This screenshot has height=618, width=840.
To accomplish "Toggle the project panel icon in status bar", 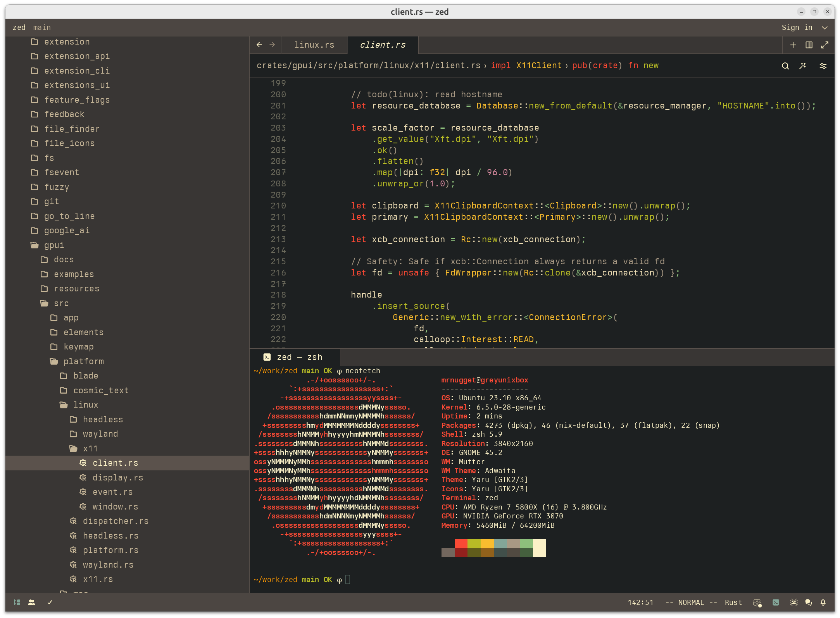I will pyautogui.click(x=17, y=603).
